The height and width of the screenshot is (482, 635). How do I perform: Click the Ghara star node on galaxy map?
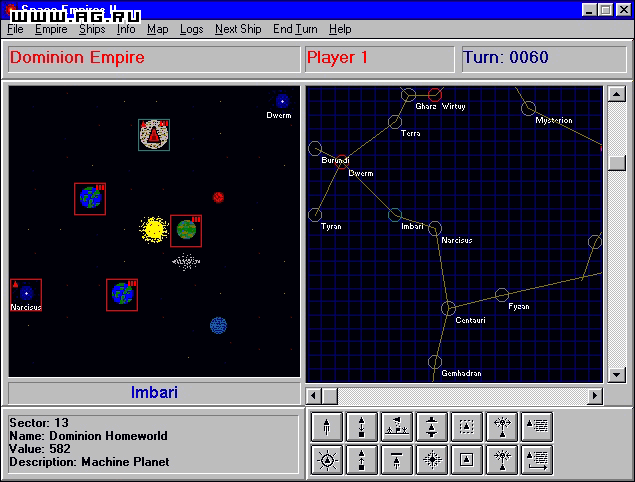coord(408,95)
